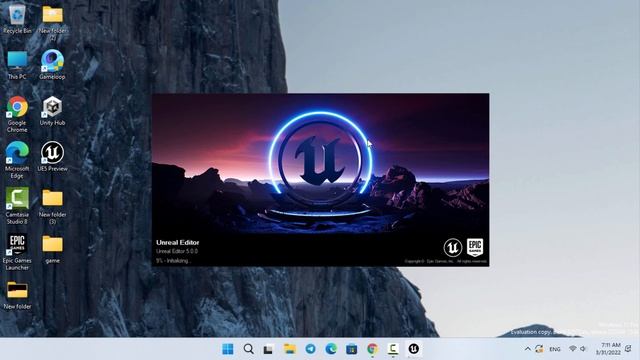640x360 pixels.
Task: Open the clock showing 7:11 AM
Action: (608, 349)
